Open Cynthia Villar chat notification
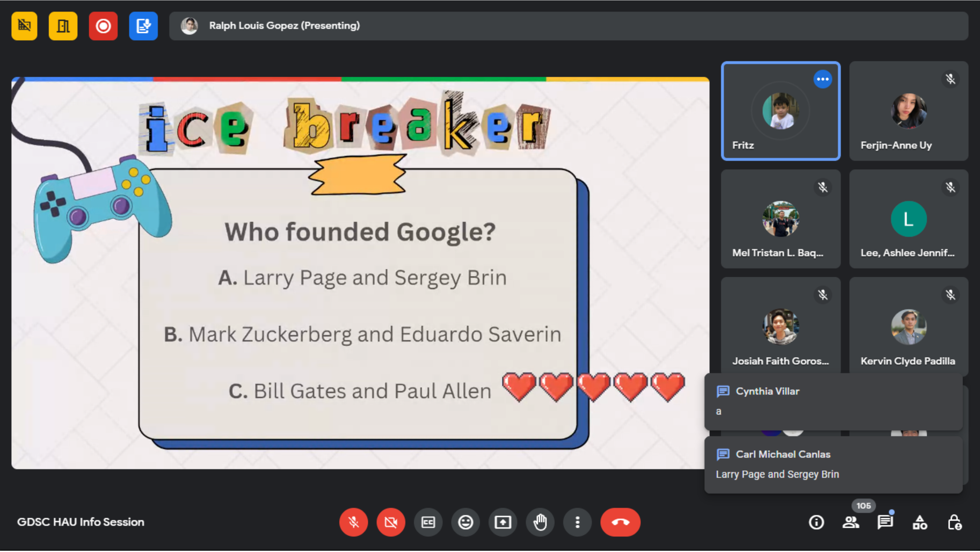 (833, 402)
